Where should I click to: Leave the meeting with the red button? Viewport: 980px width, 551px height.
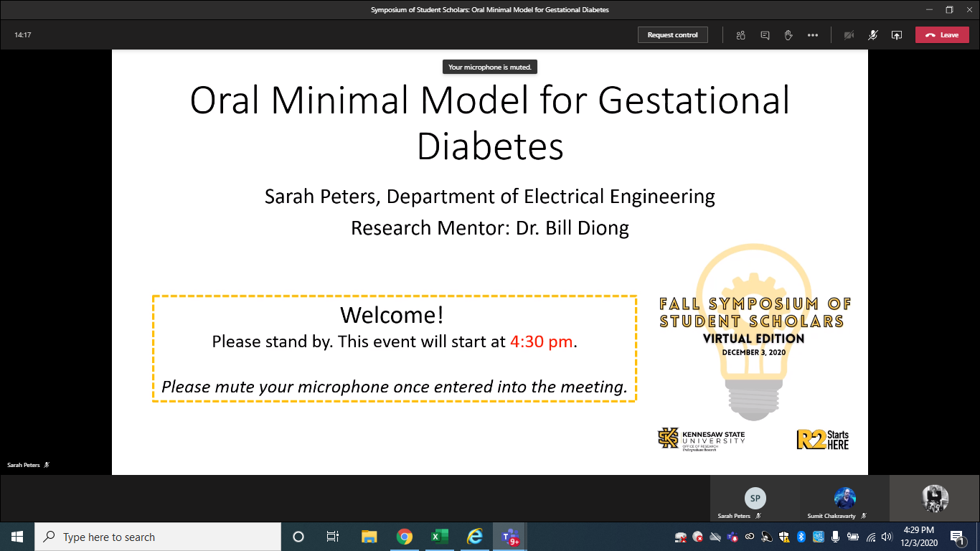click(x=942, y=35)
